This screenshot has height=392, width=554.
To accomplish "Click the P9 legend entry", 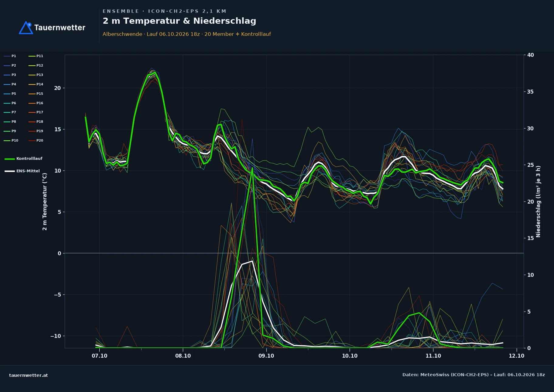I will pyautogui.click(x=10, y=131).
